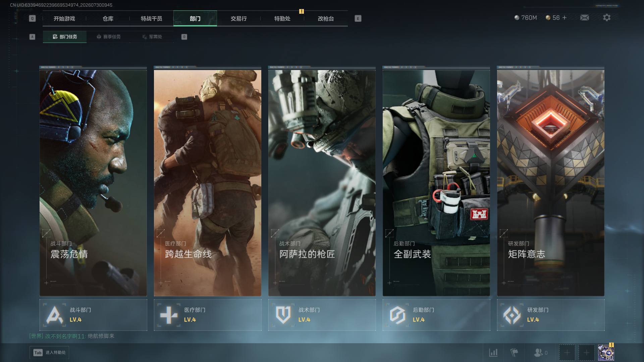Open the settings gear icon
Image resolution: width=644 pixels, height=362 pixels.
606,17
